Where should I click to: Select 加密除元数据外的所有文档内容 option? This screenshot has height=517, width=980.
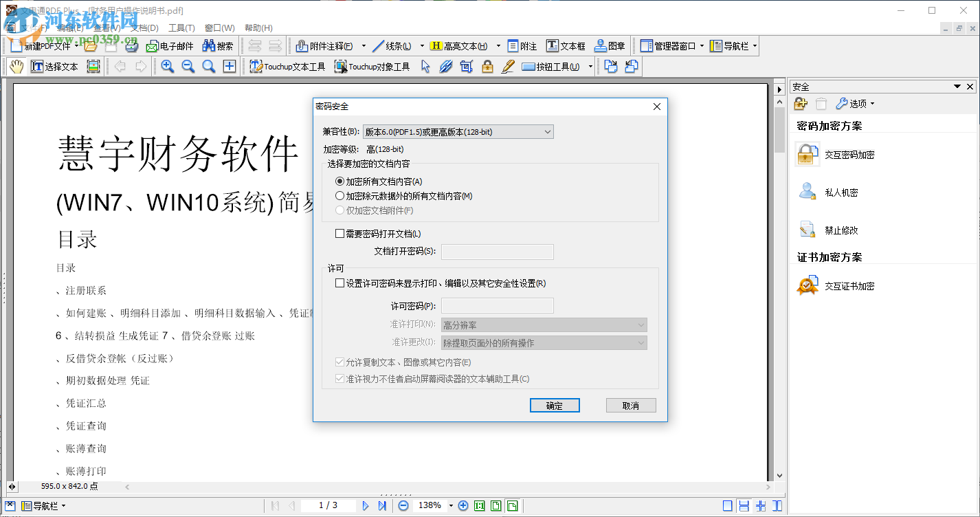pos(340,195)
